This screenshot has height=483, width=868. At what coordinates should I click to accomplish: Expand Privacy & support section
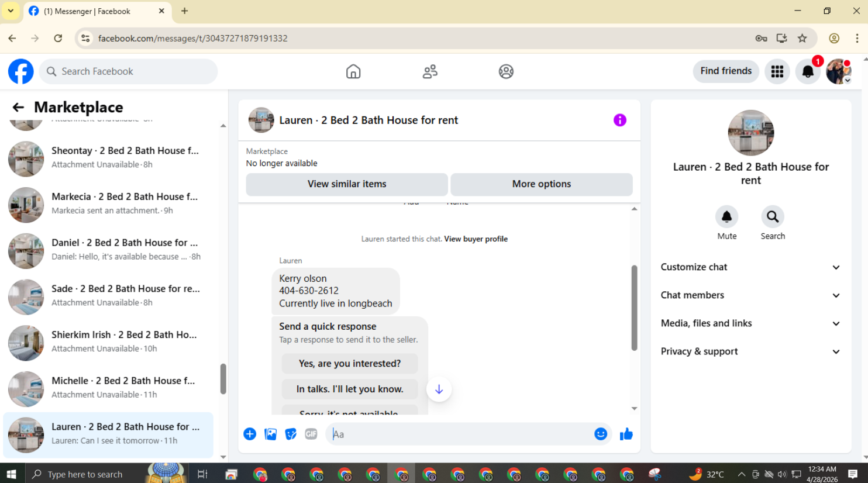pos(751,351)
